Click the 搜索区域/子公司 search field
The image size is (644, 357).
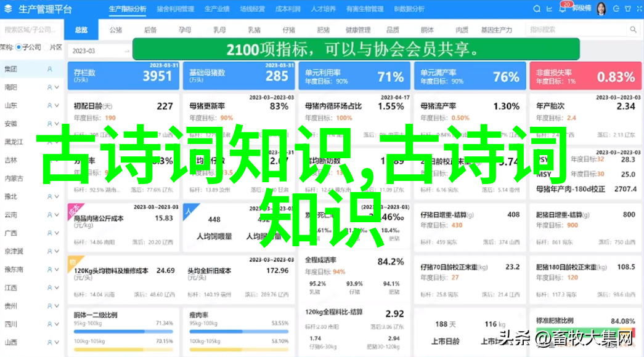tap(31, 30)
